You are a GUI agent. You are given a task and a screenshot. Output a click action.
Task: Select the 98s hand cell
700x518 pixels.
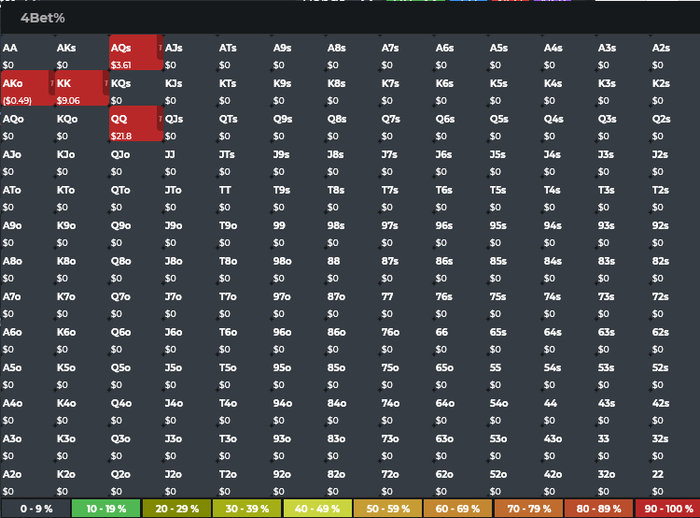[352, 230]
